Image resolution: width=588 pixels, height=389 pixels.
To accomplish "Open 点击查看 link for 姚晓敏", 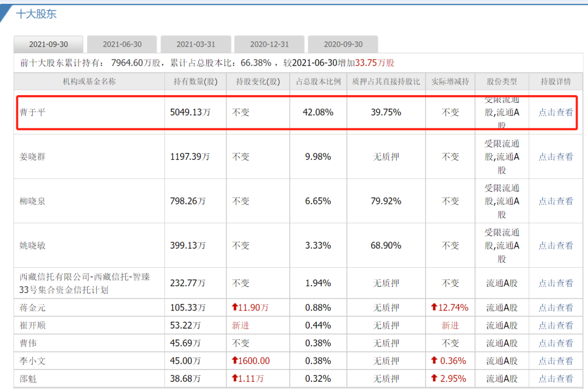I will pyautogui.click(x=556, y=245).
